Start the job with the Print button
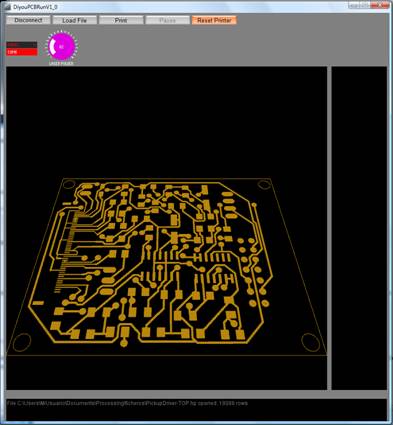 (x=121, y=20)
